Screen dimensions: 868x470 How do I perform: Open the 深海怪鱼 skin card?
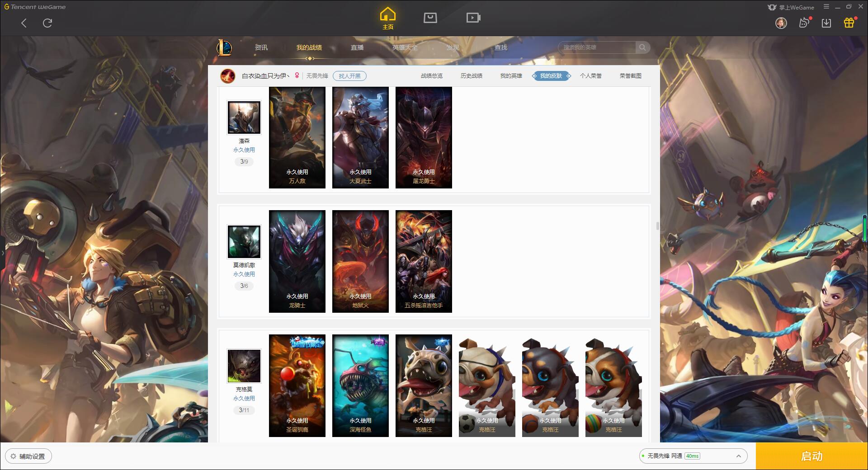pos(360,385)
